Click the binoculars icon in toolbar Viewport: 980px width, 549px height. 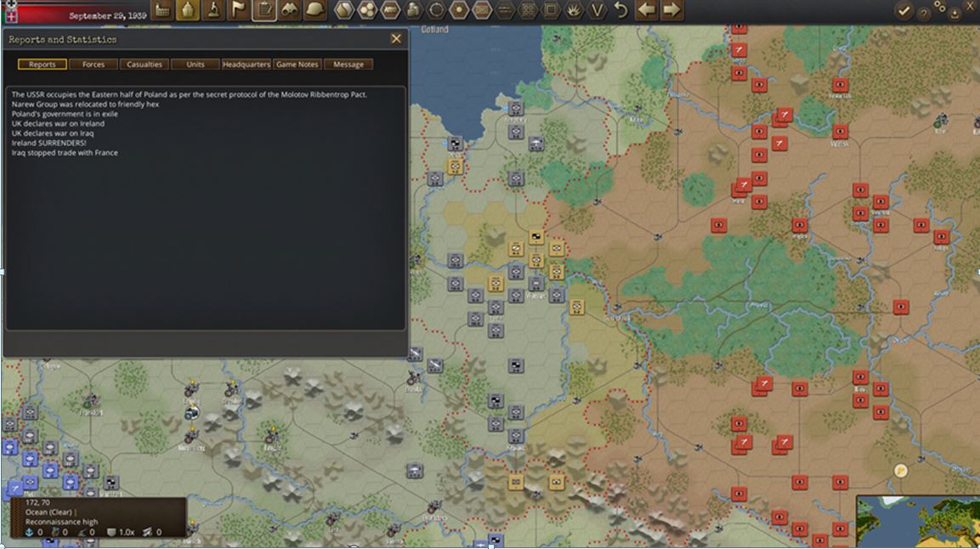[289, 10]
